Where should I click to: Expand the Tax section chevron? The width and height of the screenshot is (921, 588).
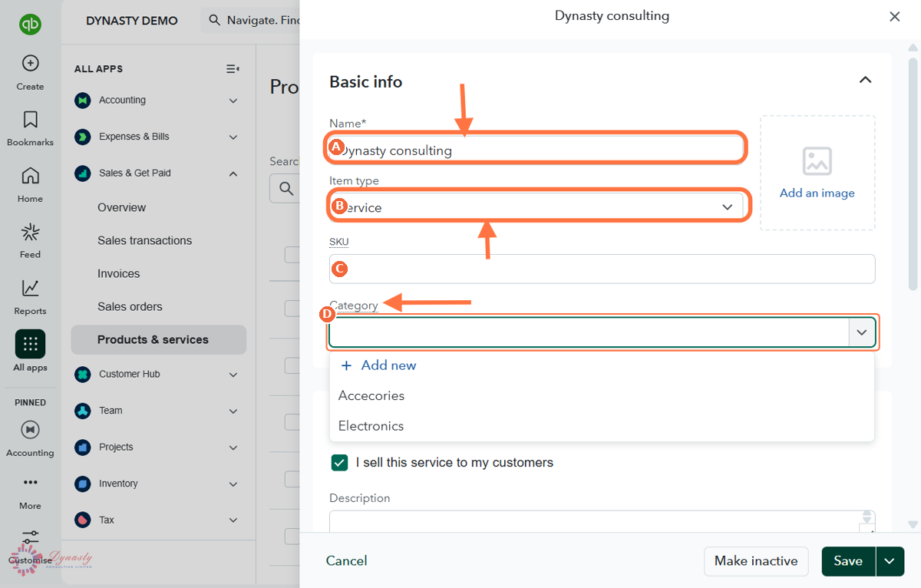click(x=233, y=520)
